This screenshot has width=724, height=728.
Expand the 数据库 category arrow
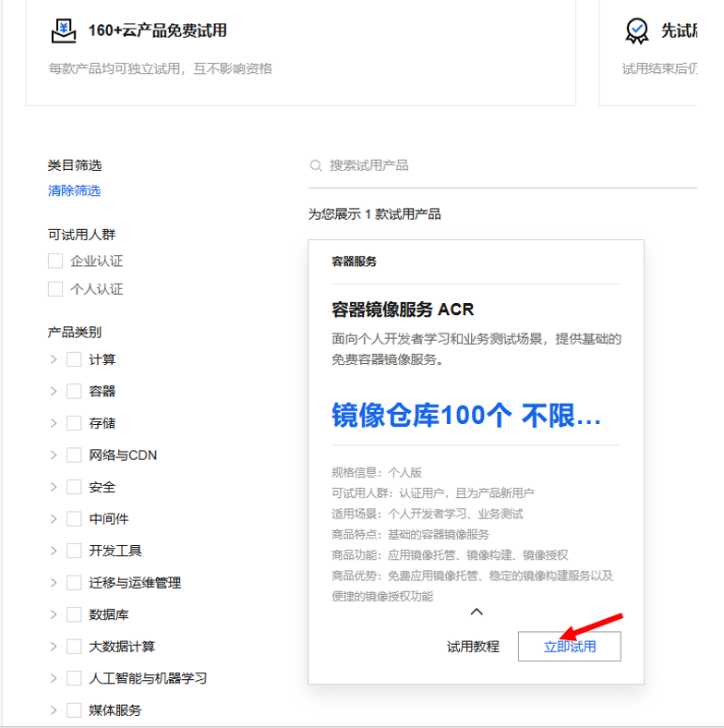click(x=54, y=614)
